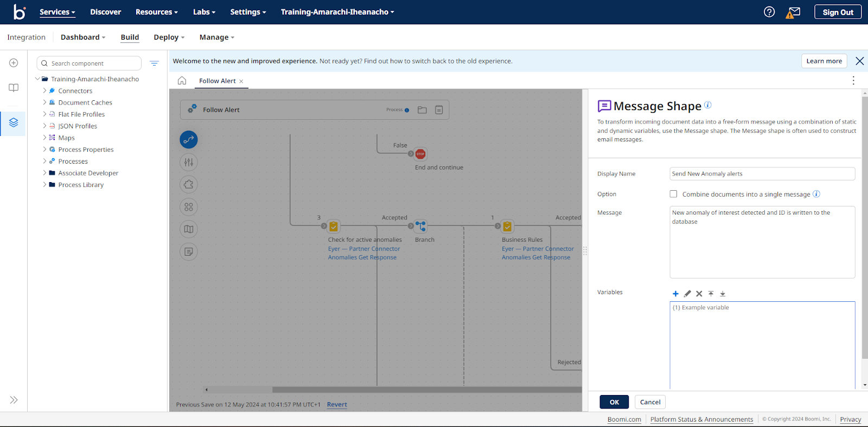Image resolution: width=868 pixels, height=427 pixels.
Task: Open the Labs dropdown menu
Action: 204,12
